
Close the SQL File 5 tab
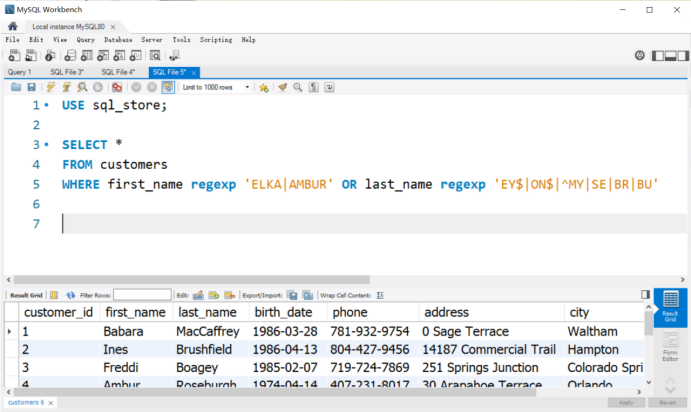coord(193,72)
